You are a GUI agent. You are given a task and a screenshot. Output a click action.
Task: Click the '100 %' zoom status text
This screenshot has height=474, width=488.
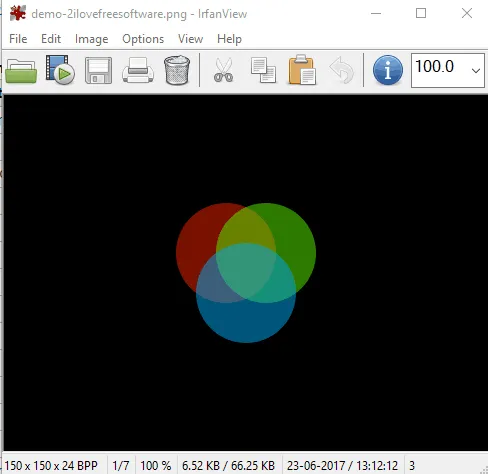pyautogui.click(x=156, y=465)
